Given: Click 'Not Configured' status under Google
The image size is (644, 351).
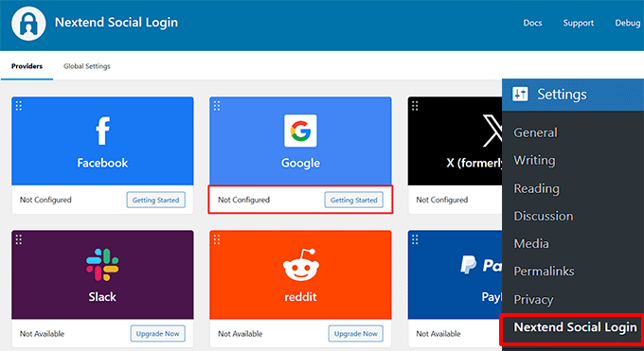Looking at the screenshot, I should tap(243, 200).
